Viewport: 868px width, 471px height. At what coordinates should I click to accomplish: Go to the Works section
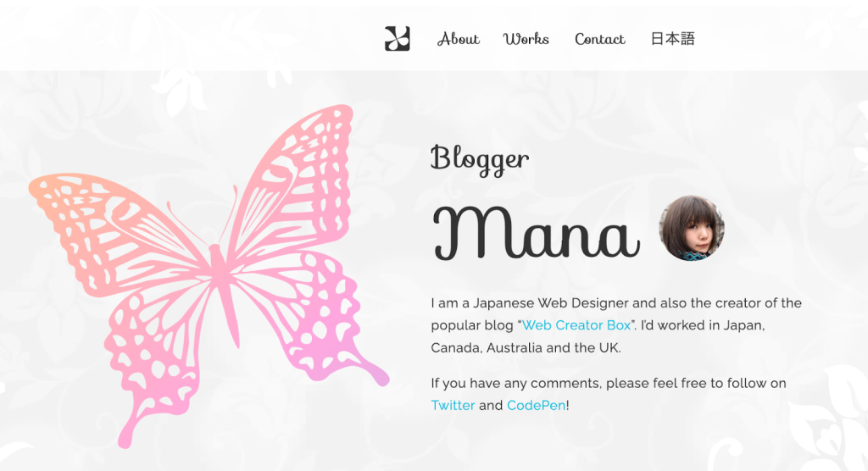pos(526,39)
